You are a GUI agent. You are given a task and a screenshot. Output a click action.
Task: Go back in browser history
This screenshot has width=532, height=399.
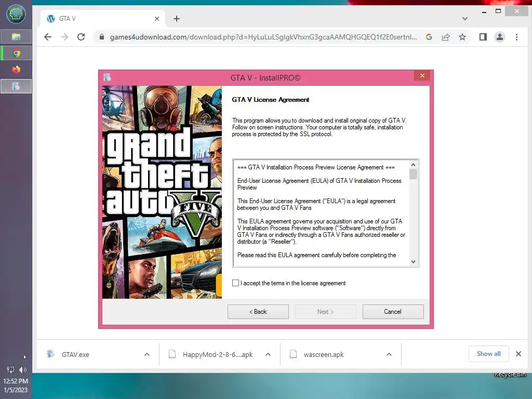[x=48, y=37]
